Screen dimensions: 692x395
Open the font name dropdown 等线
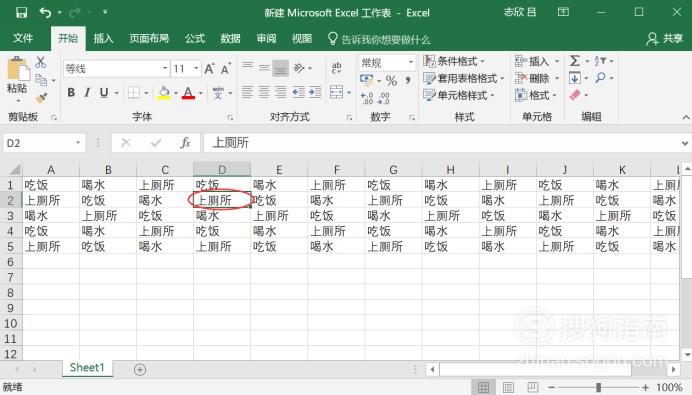pos(165,68)
